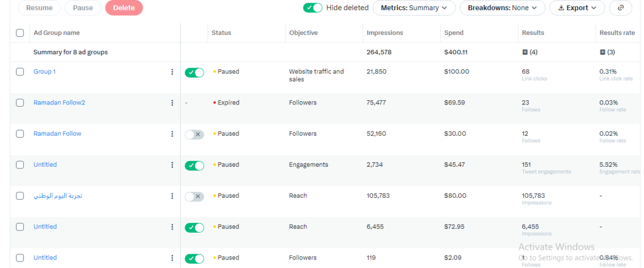Open options menu for the Arabic-named ad group
The height and width of the screenshot is (268, 644).
pos(172,196)
